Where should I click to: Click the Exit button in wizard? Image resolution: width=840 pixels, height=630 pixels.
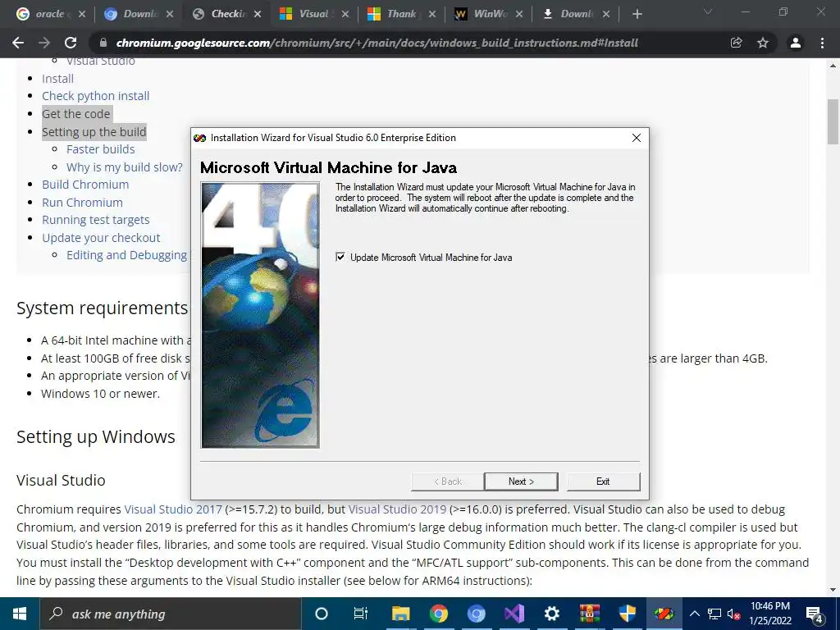coord(603,481)
